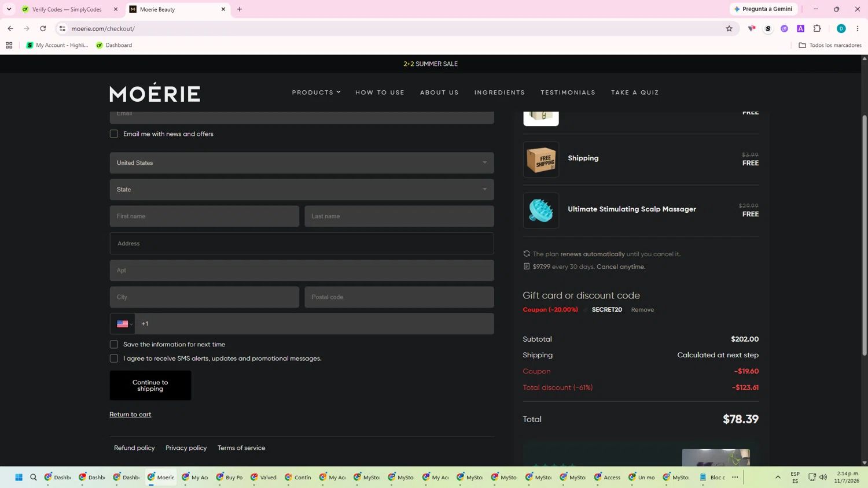The height and width of the screenshot is (488, 868).
Task: Expand the State dropdown
Action: pyautogui.click(x=301, y=190)
